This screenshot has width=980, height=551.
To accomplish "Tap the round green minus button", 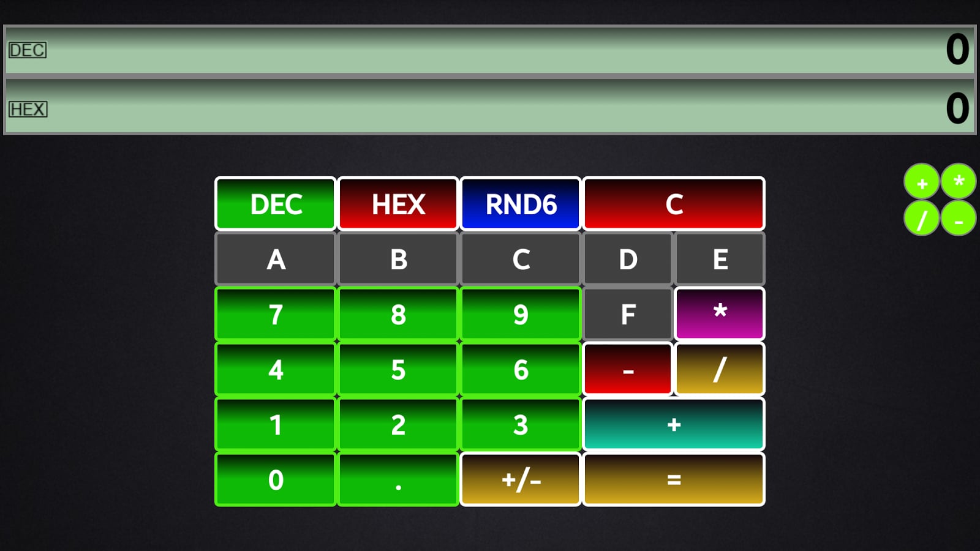I will 959,219.
